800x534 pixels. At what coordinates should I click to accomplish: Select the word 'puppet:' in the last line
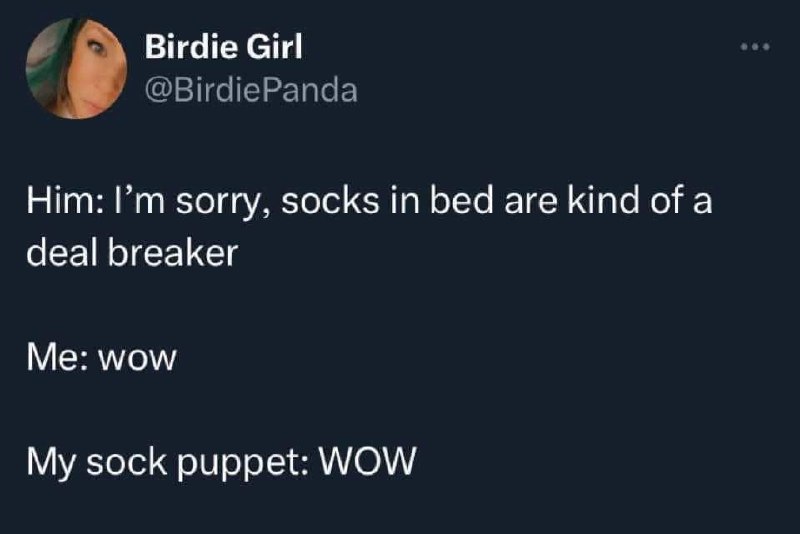(242, 464)
